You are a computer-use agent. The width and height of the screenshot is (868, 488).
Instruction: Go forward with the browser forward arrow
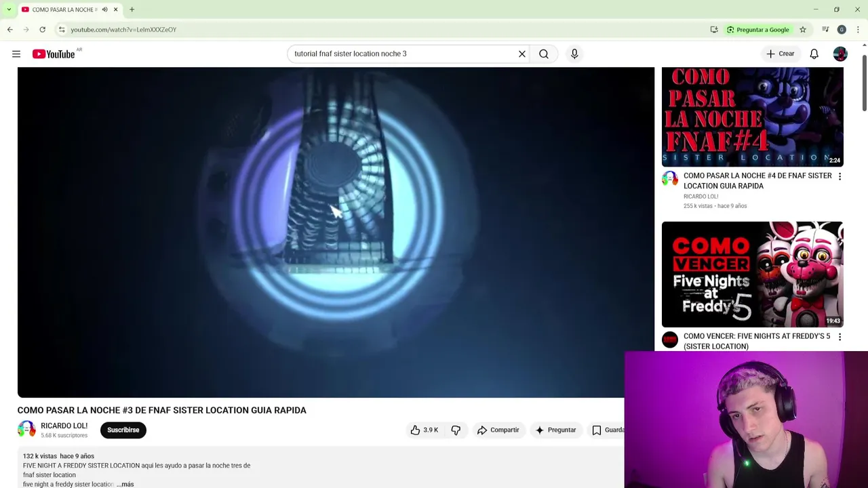click(26, 29)
